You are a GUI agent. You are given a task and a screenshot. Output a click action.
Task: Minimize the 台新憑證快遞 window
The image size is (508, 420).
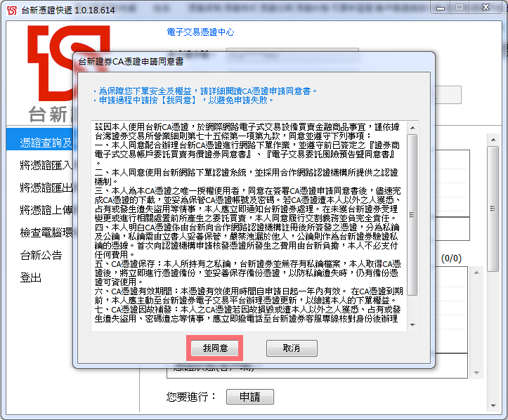point(441,8)
